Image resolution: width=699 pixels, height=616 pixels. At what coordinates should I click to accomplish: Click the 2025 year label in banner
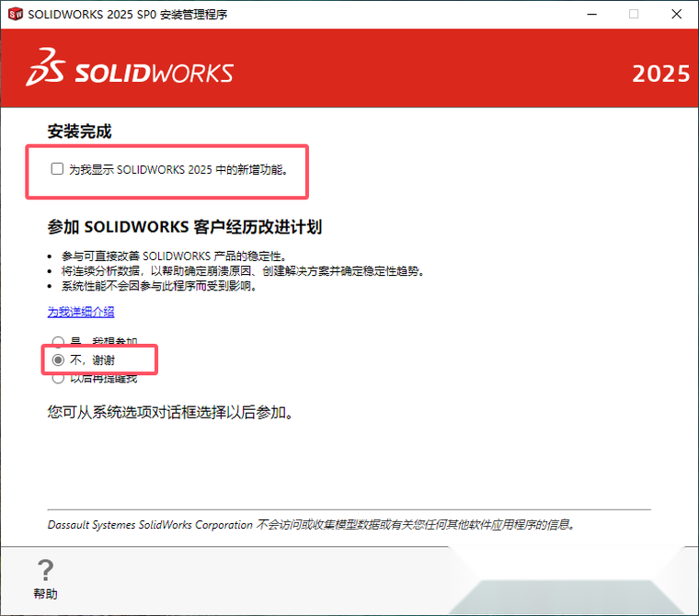tap(660, 74)
